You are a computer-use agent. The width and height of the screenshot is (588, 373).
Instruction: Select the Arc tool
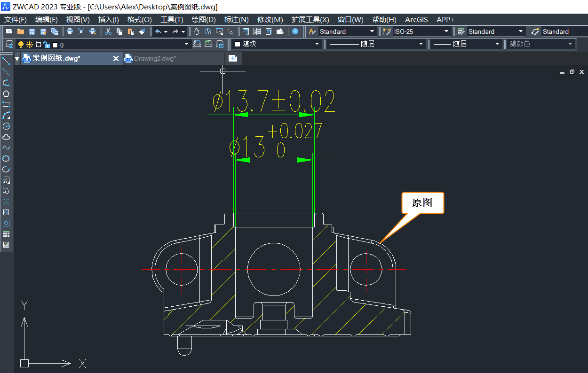coord(6,115)
